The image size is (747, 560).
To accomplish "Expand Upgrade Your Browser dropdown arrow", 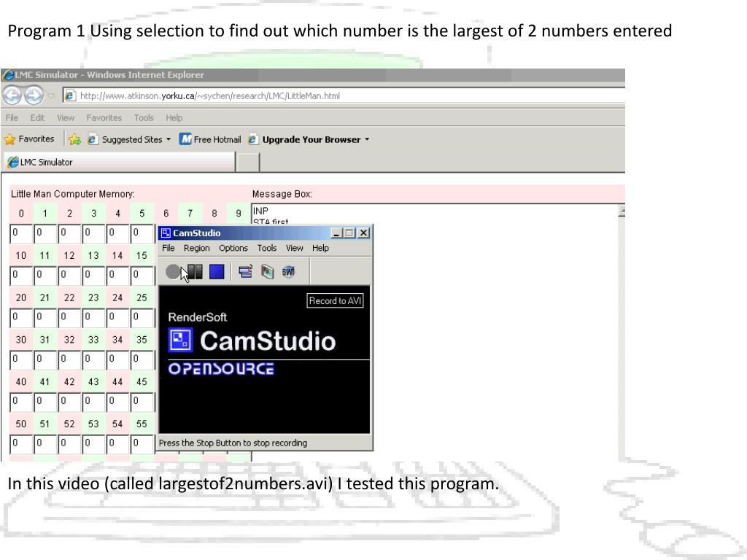I will tap(367, 139).
